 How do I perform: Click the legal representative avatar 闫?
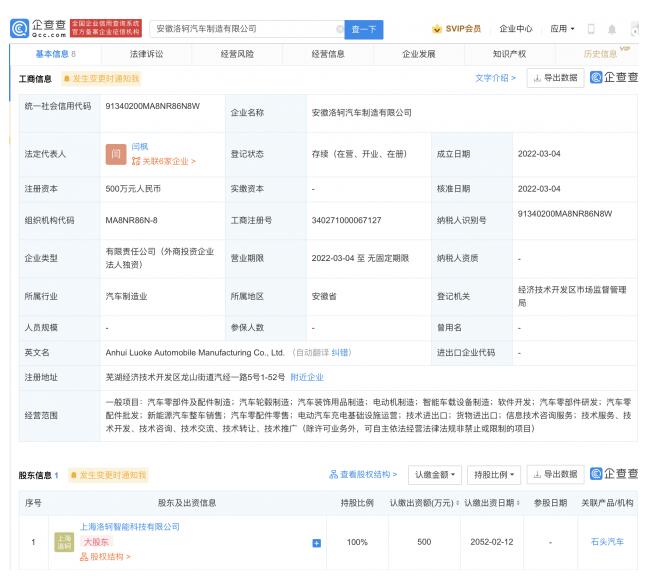117,154
